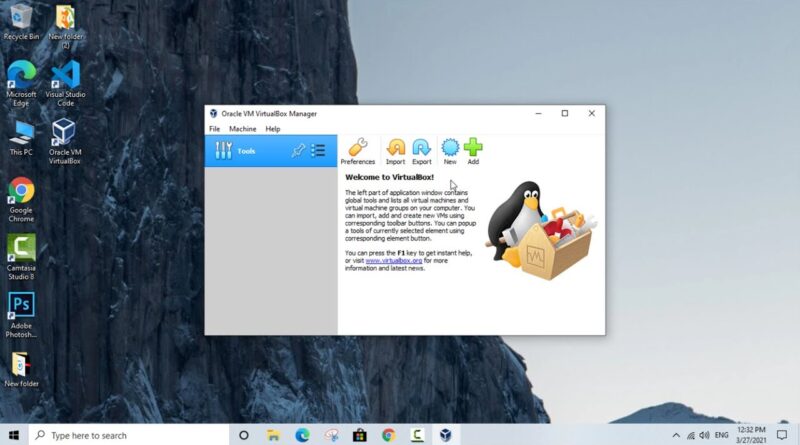Open the notification center icon

pos(782,435)
